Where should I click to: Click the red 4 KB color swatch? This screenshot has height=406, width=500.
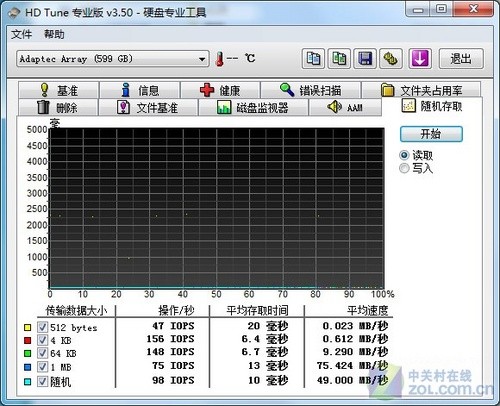click(x=27, y=340)
